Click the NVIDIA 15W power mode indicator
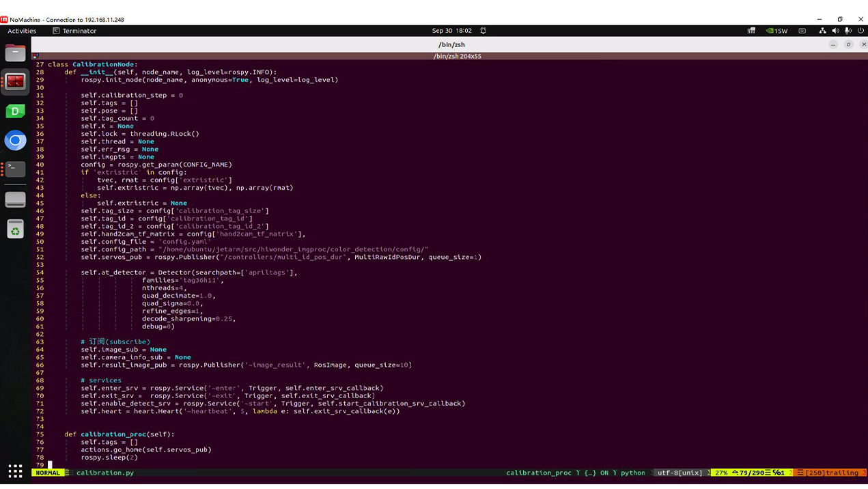Image resolution: width=868 pixels, height=489 pixels. 776,31
